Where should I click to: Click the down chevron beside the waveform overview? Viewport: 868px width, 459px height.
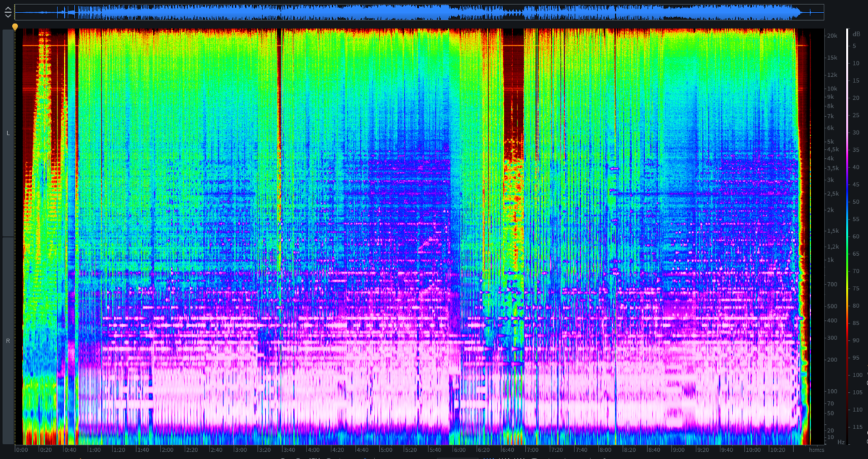(x=8, y=15)
